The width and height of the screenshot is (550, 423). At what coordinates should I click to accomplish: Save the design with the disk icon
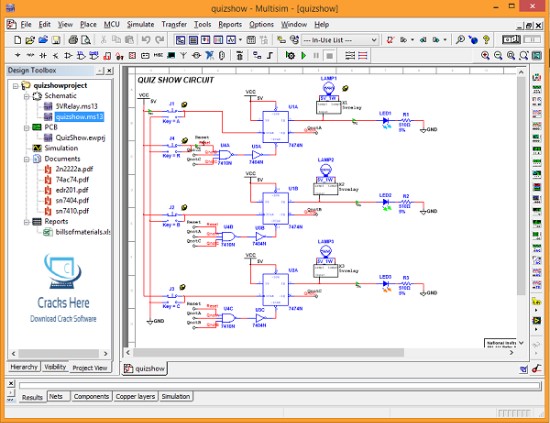56,40
